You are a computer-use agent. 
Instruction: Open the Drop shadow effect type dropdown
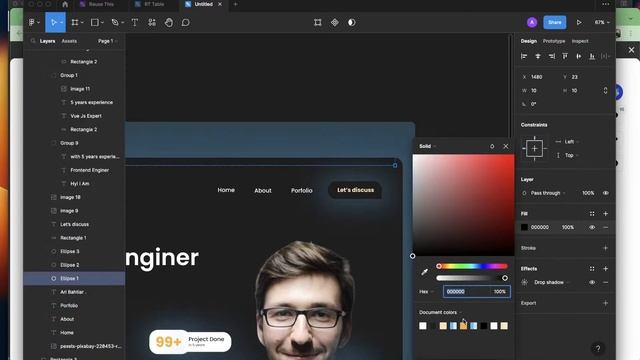(x=551, y=282)
